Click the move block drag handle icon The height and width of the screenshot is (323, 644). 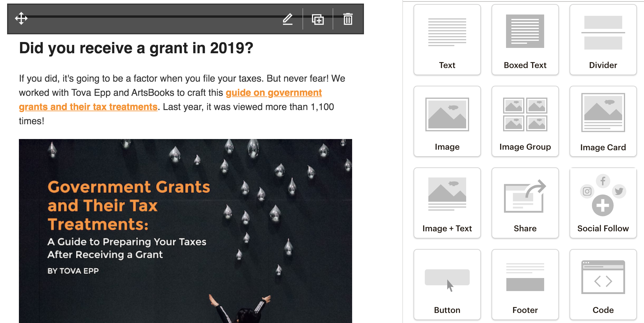click(21, 19)
